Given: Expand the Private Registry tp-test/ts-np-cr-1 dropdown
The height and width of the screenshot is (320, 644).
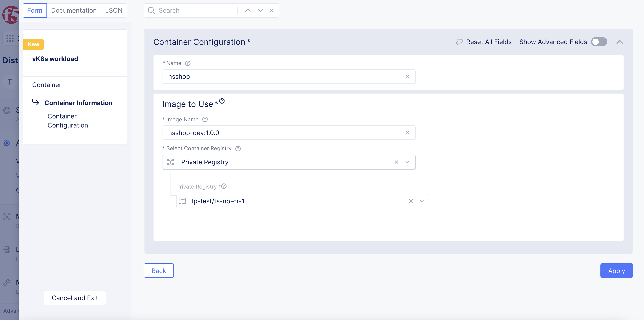Looking at the screenshot, I should (x=421, y=201).
